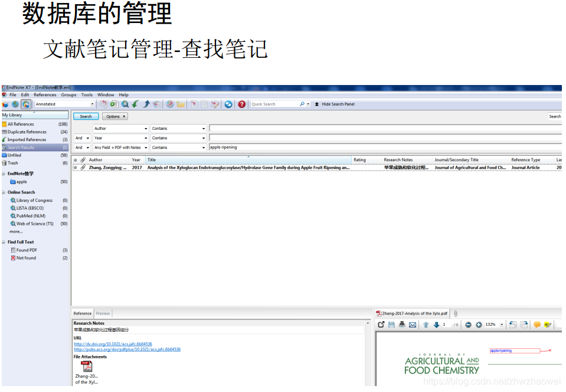This screenshot has height=392, width=566.
Task: Show more online search databases
Action: [x=16, y=232]
